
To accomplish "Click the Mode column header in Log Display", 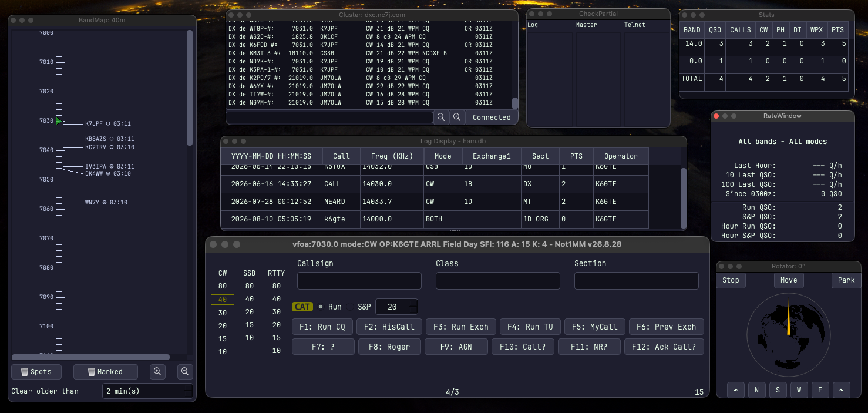I will click(443, 156).
